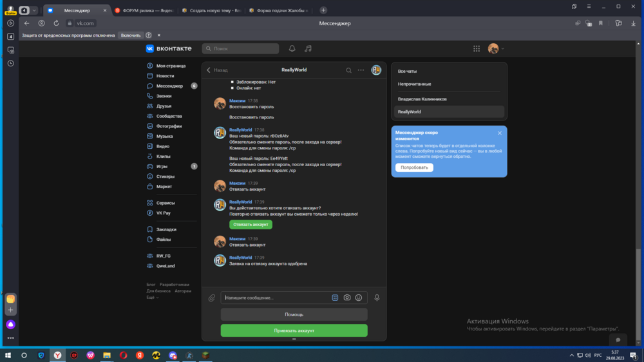
Task: Go back with the Назад button
Action: [x=217, y=70]
